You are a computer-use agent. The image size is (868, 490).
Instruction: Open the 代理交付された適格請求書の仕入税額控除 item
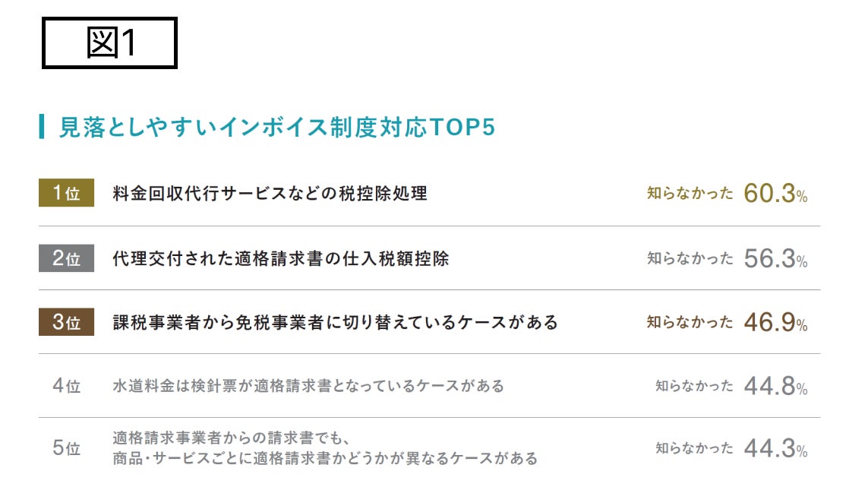(280, 258)
